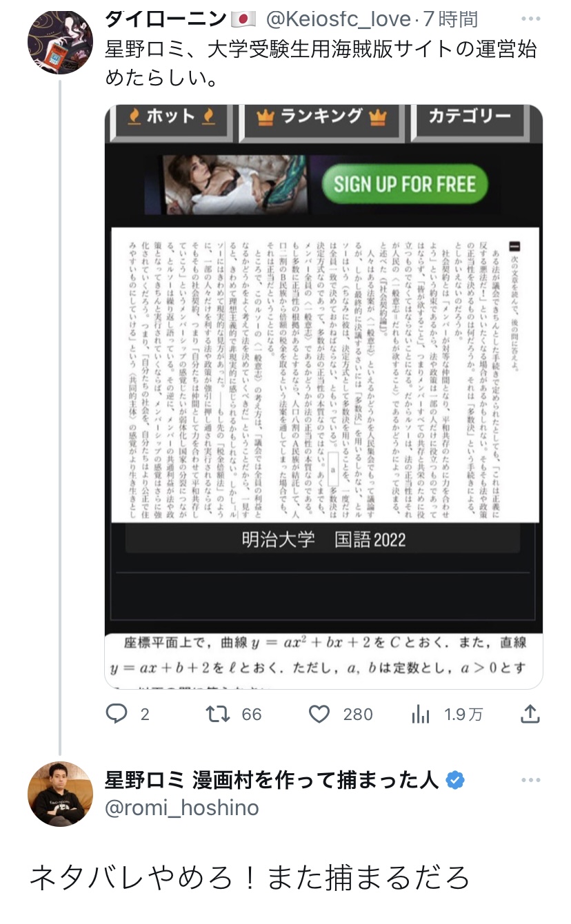Open the 明治大学 国語2022 title bar
The image size is (571, 924).
coord(323,539)
